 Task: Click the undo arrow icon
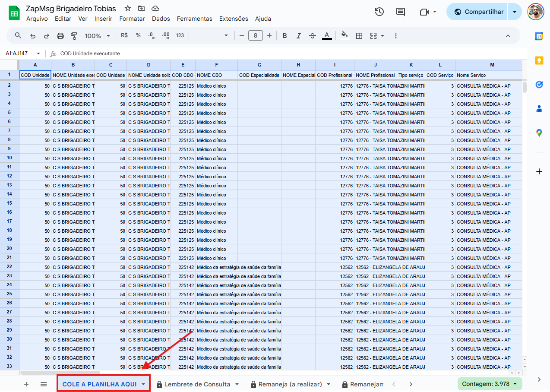[x=33, y=36]
